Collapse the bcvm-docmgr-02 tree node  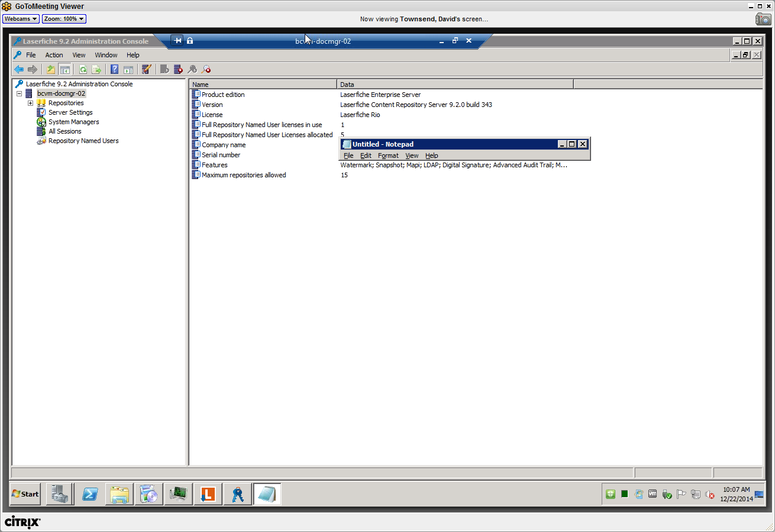coord(19,93)
